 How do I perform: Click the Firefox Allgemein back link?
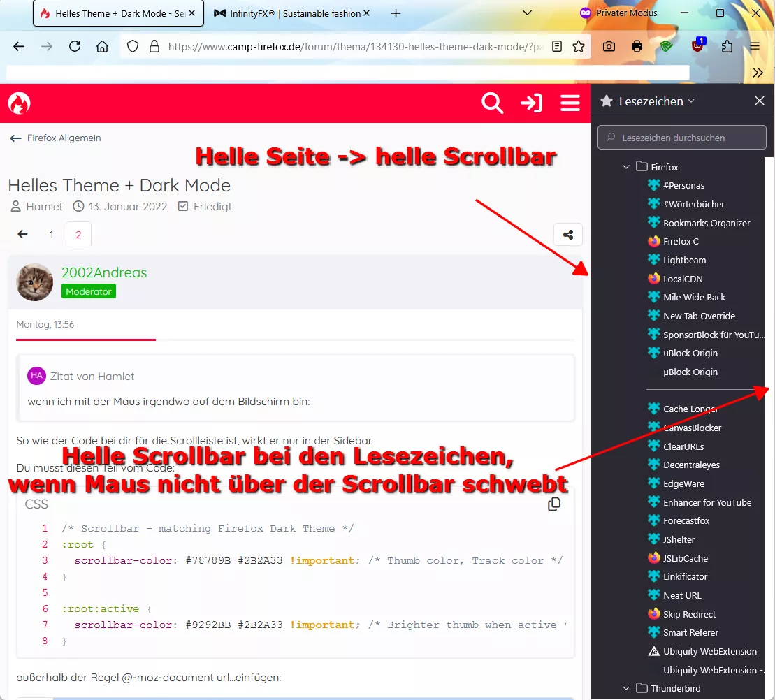tap(55, 138)
